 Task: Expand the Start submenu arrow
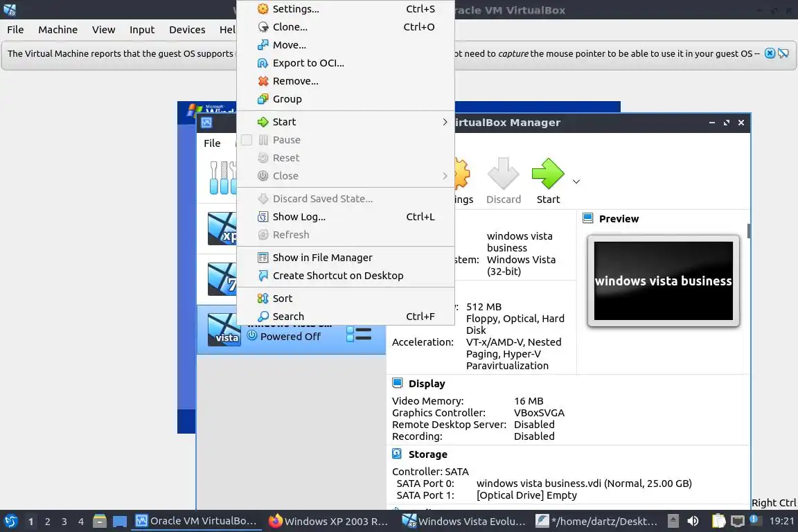pos(445,122)
